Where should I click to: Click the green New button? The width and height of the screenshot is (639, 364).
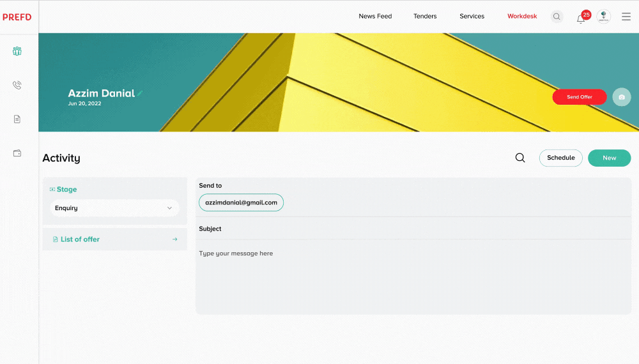click(x=609, y=158)
